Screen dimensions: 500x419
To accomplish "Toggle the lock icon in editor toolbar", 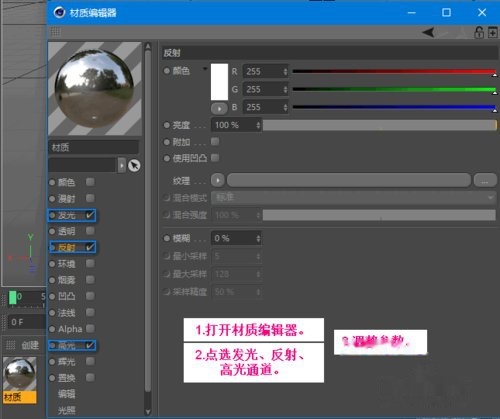I will pyautogui.click(x=479, y=32).
